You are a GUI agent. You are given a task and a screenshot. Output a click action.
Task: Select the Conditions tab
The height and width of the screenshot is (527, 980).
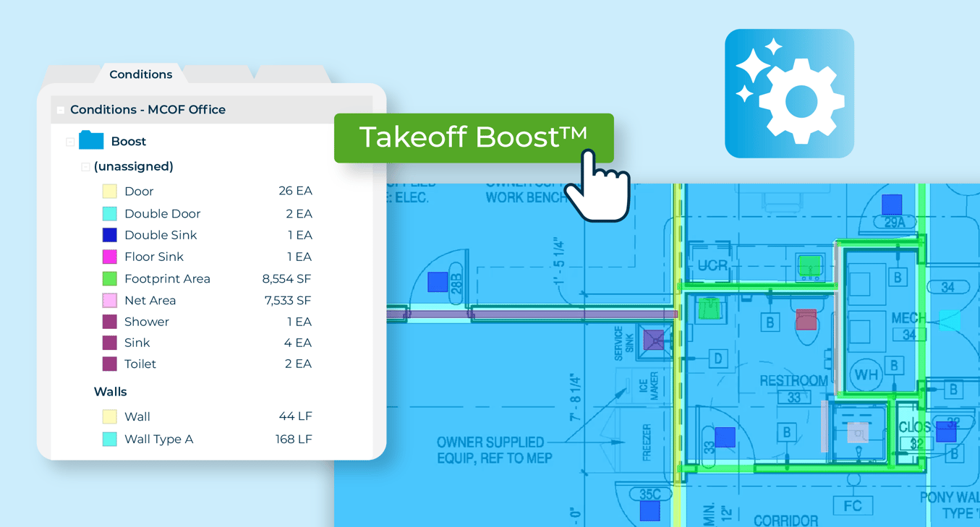click(x=141, y=74)
